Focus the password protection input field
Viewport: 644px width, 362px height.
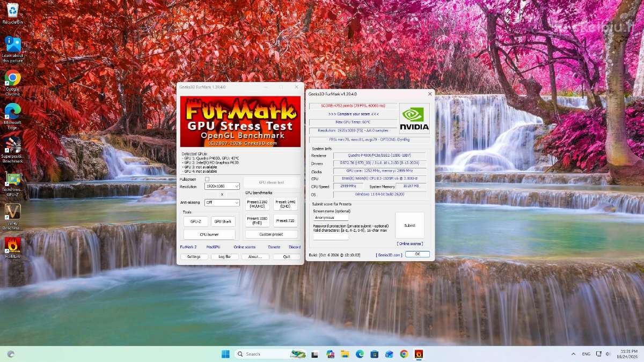coord(331,237)
